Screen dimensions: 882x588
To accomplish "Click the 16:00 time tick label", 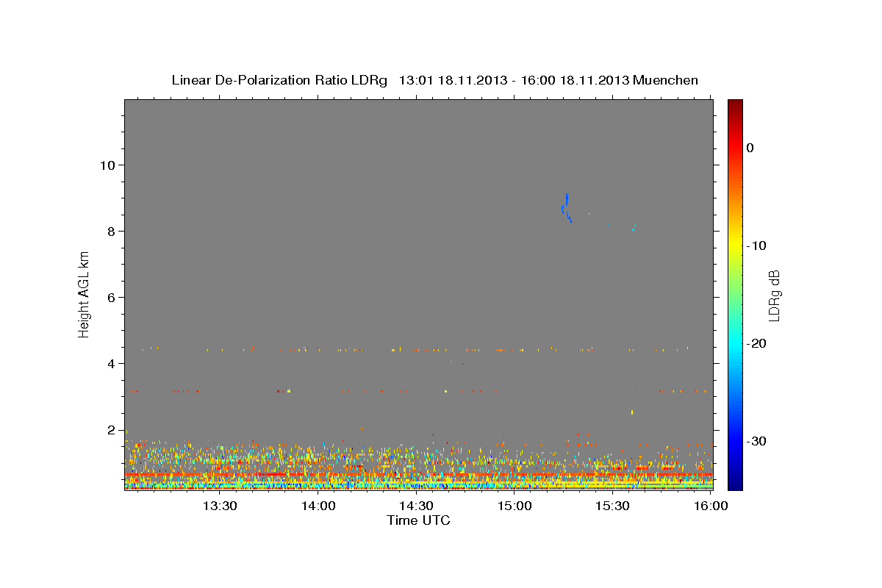I will point(711,506).
